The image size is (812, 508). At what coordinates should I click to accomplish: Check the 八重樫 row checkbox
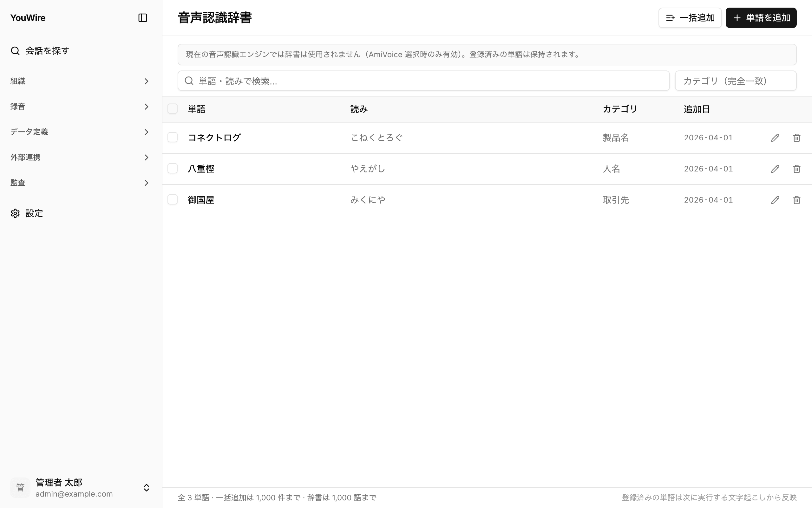(173, 168)
